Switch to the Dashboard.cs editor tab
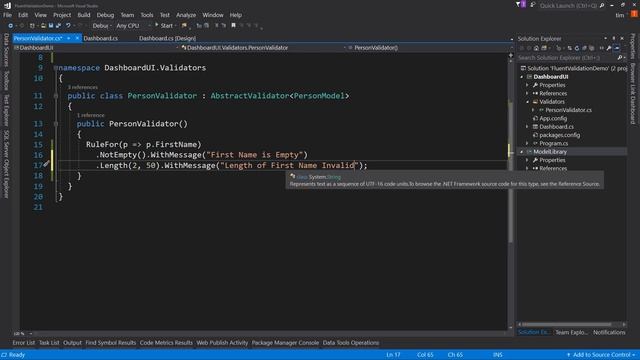 tap(100, 38)
